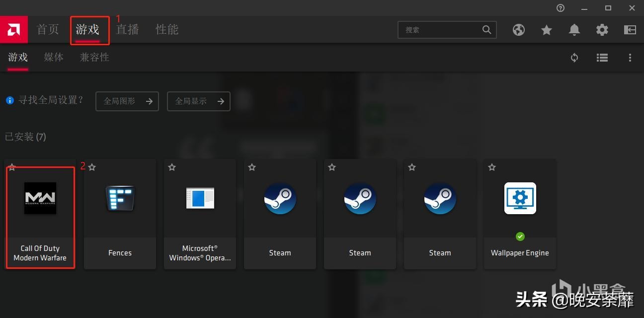The height and width of the screenshot is (318, 644).
Task: Click the 全局图形 button
Action: (x=127, y=101)
